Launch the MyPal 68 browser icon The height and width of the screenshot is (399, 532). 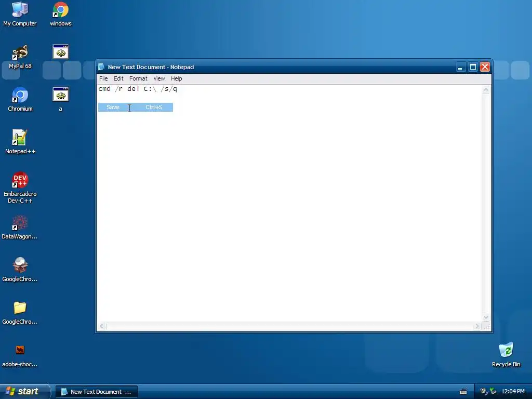(20, 56)
